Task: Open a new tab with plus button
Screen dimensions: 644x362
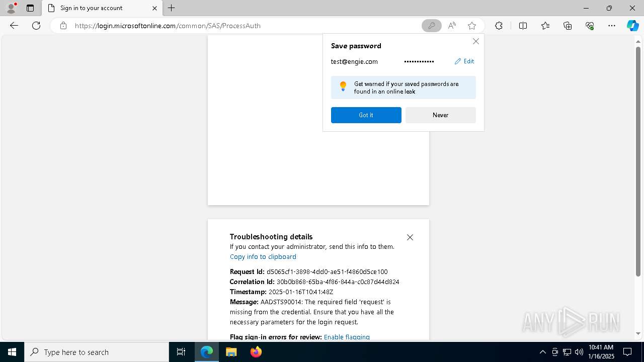Action: [171, 8]
